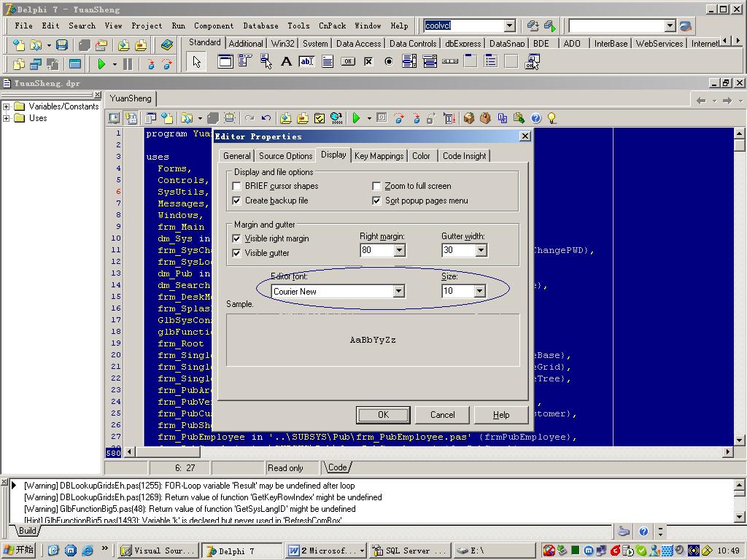Enable BRIEF cursor shapes checkbox
This screenshot has height=560, width=747.
(x=236, y=186)
